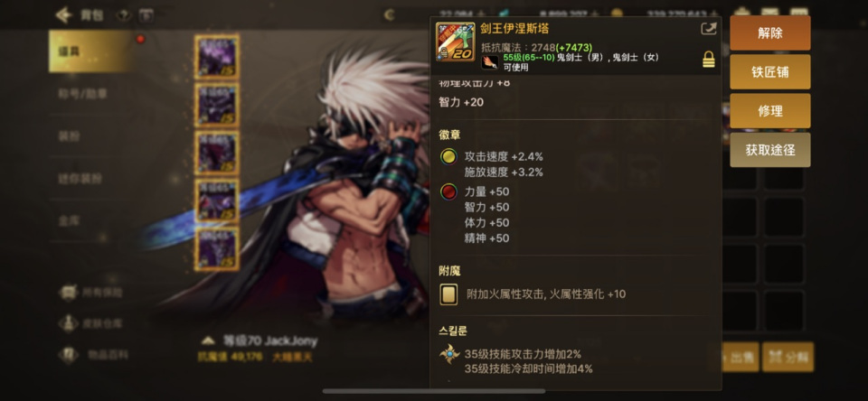Select the red emblem next to 力量 +50
The image size is (868, 401).
click(x=448, y=192)
